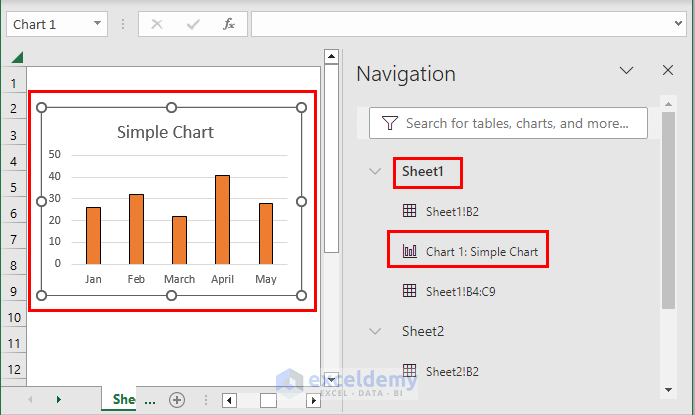This screenshot has width=695, height=415.
Task: Select Sheet1!B4:C9 in the Navigation list
Action: tap(467, 290)
